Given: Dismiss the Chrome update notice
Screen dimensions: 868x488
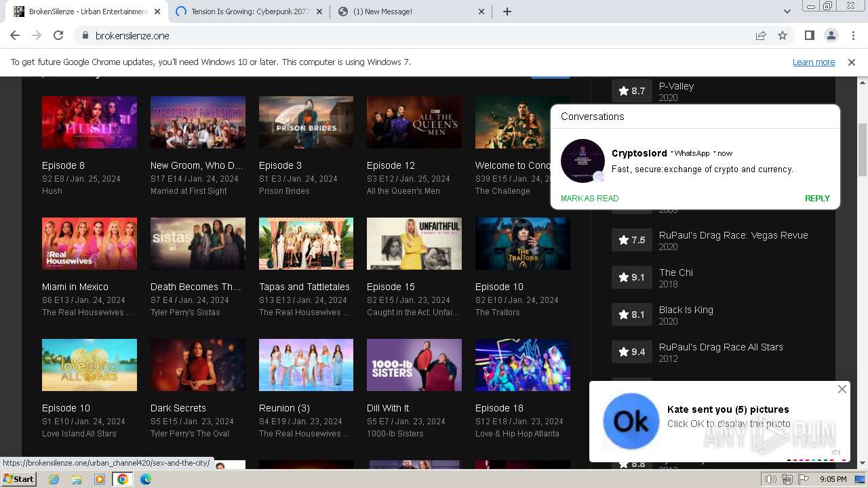Looking at the screenshot, I should pos(852,62).
